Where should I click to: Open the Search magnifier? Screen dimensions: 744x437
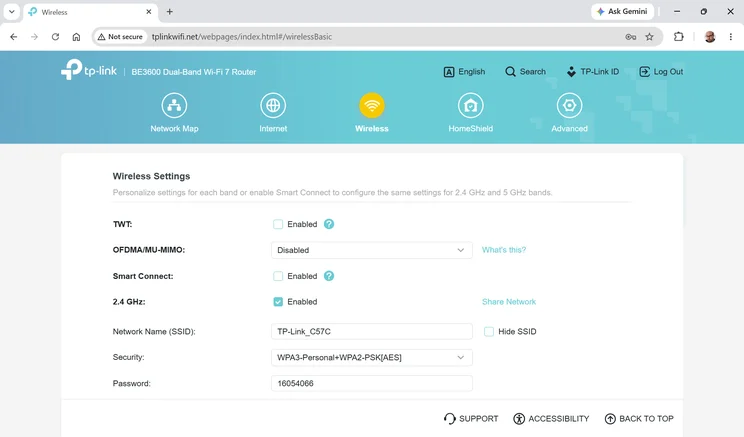click(x=510, y=72)
